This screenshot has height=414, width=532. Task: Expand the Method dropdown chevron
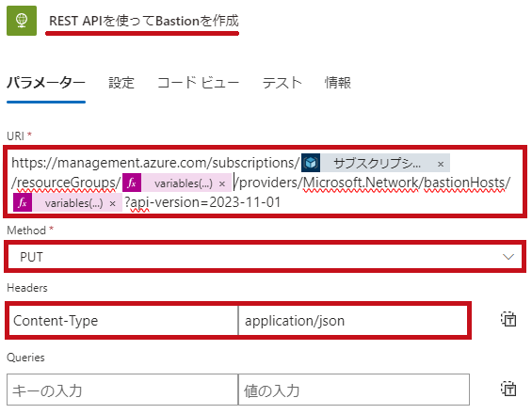point(508,257)
